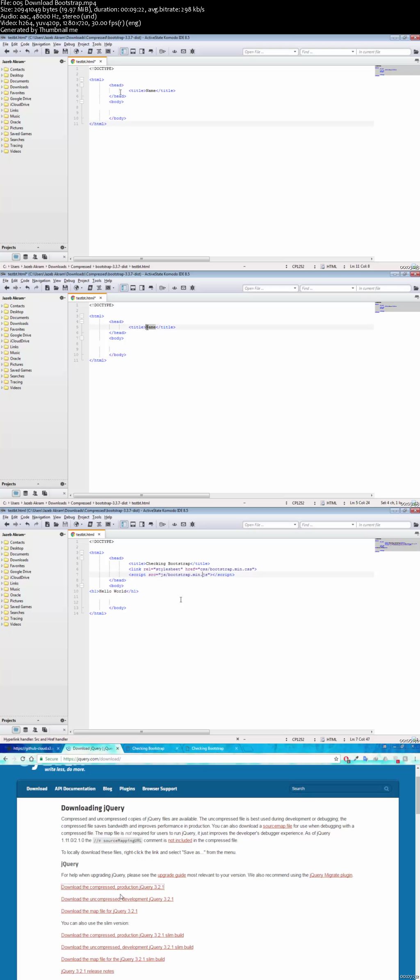Click horizontal scrollbar thumb in third frame editor
The height and width of the screenshot is (980, 420).
142,732
